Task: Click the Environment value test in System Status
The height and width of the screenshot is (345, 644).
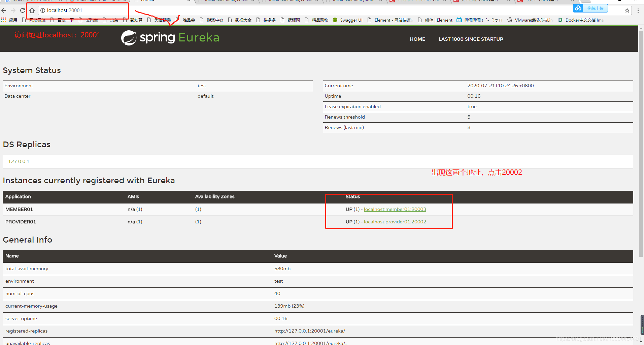Action: coord(202,86)
